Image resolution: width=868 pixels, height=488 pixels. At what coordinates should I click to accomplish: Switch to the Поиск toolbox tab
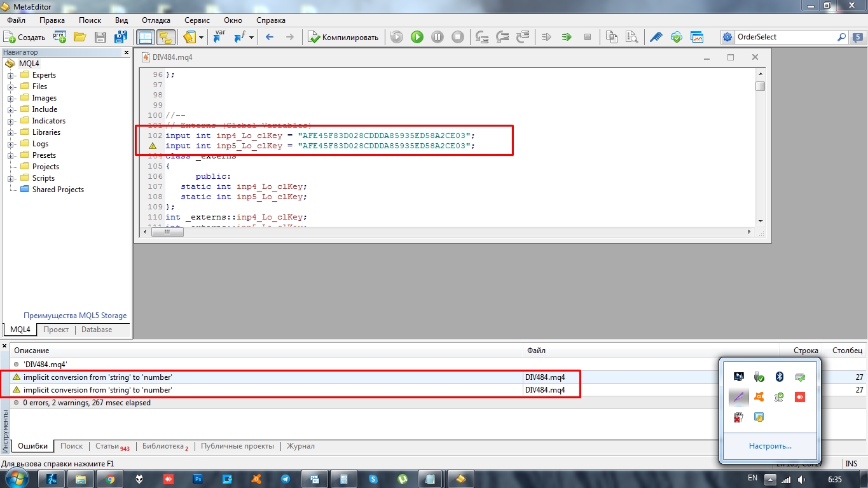click(72, 446)
